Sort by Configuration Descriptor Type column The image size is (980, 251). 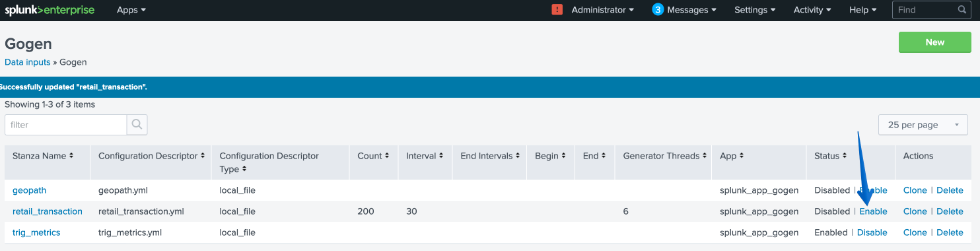tap(269, 162)
